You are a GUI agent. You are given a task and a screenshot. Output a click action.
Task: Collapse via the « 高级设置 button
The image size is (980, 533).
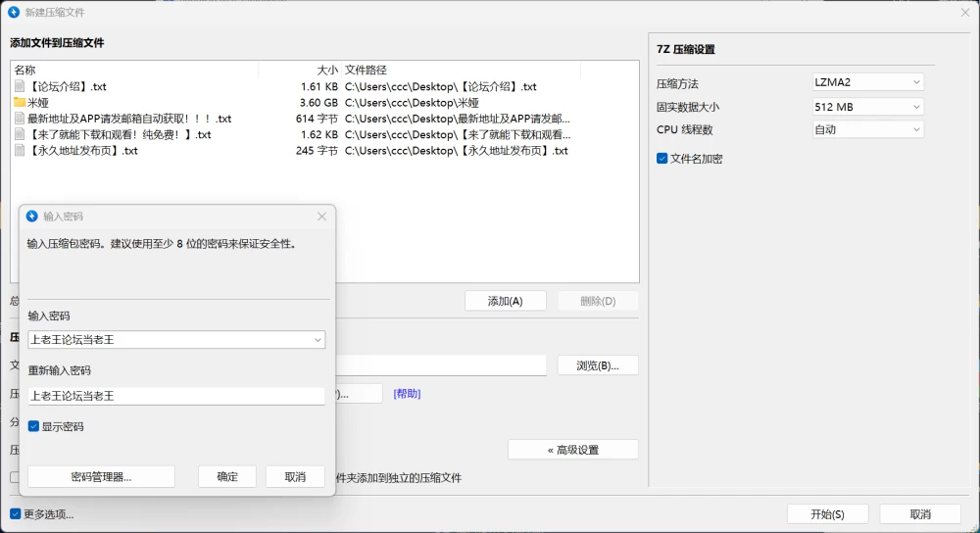click(573, 450)
